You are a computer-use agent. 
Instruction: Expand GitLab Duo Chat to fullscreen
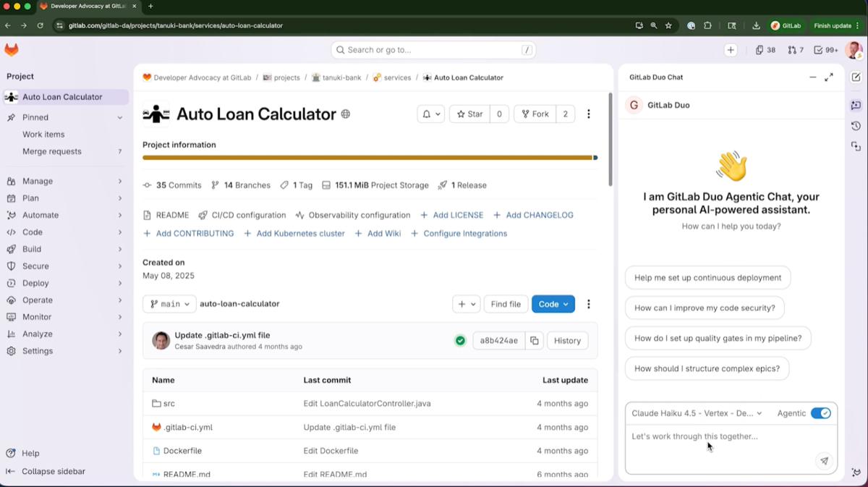pyautogui.click(x=829, y=77)
